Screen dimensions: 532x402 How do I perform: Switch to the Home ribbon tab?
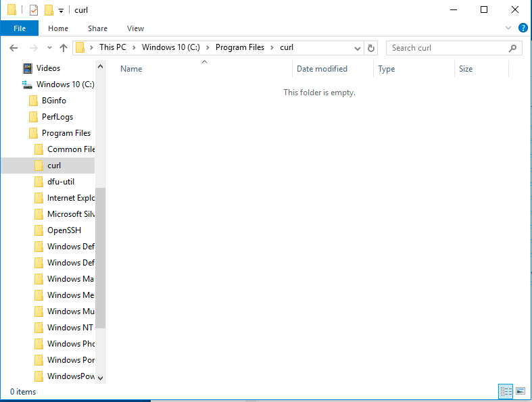(58, 28)
